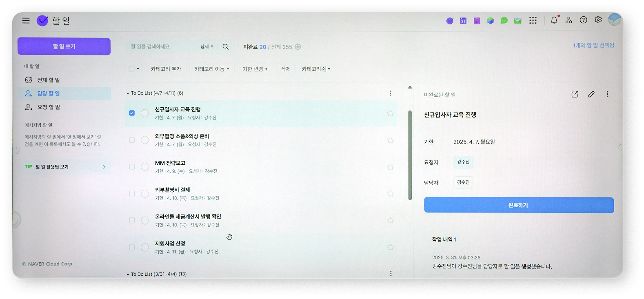Screen dimensions: 644x299
Task: Click the 강수진 assignee chip
Action: tap(463, 182)
